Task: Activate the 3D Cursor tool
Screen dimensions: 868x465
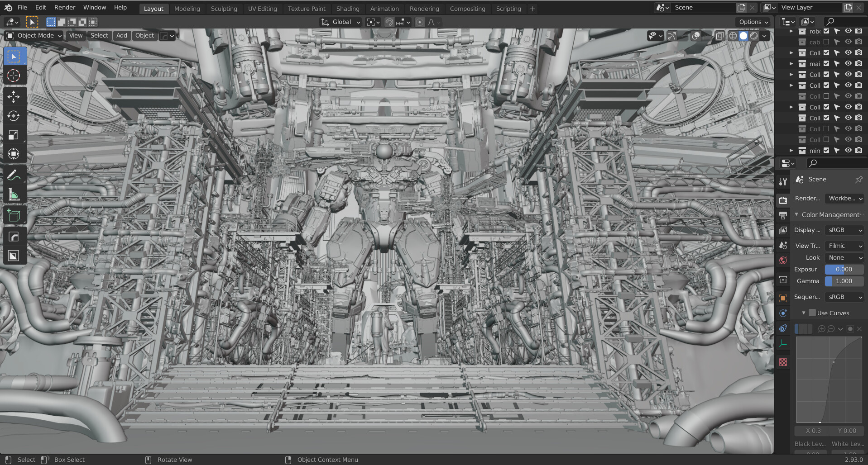Action: [x=14, y=76]
